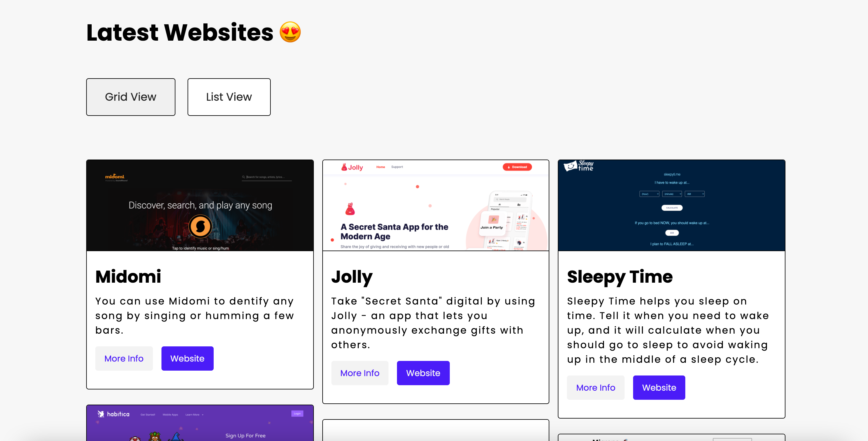
Task: Click the search magnifier icon on Midomi
Action: 243,177
